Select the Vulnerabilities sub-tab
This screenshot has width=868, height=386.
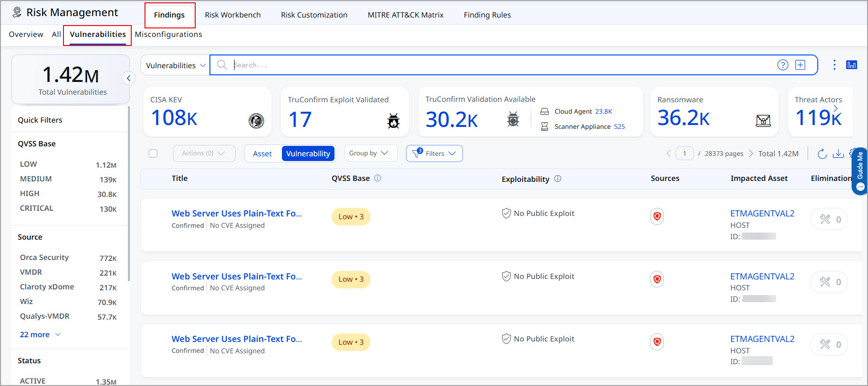tap(98, 34)
